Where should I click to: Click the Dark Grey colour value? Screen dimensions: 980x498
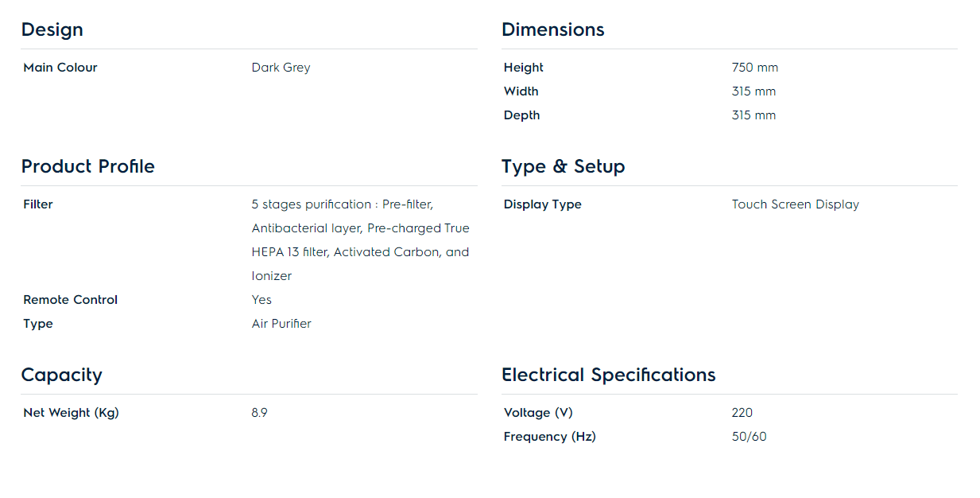[x=281, y=68]
